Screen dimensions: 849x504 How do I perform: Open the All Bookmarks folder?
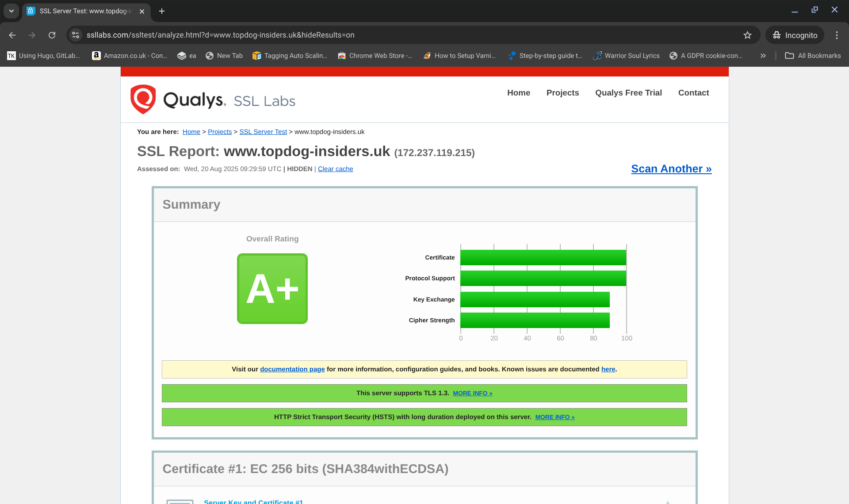click(813, 56)
